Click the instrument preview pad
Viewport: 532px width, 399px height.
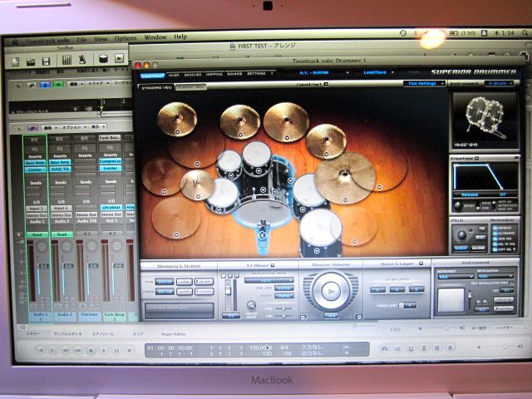pyautogui.click(x=451, y=300)
